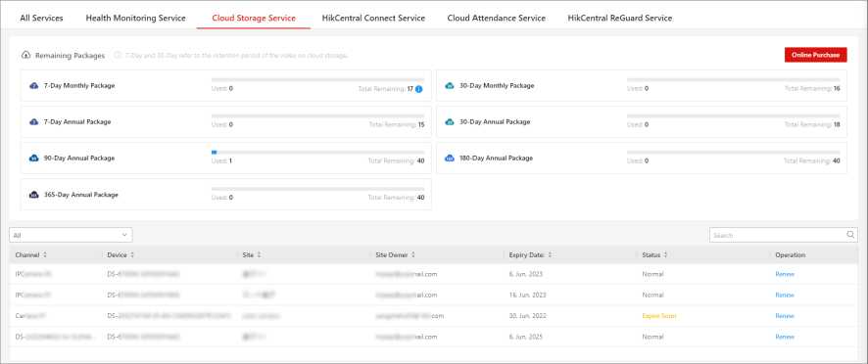This screenshot has width=868, height=364.
Task: Sort table by Channel column arrows
Action: [45, 255]
